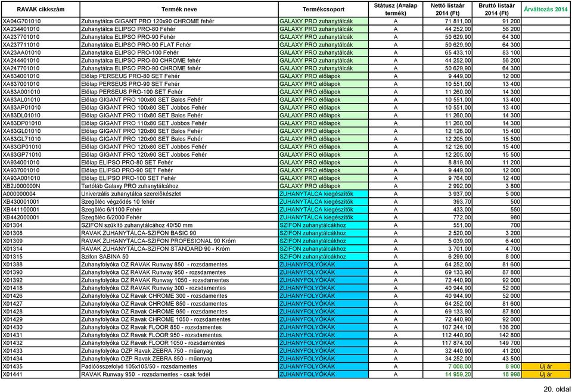Select cell with code XB2J000000N
This screenshot has width=572, height=392.
(41, 186)
